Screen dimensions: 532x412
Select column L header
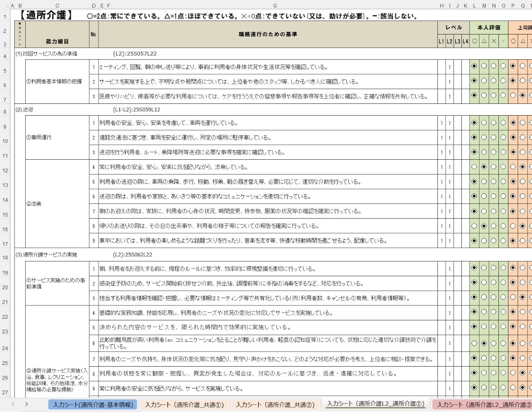point(474,5)
